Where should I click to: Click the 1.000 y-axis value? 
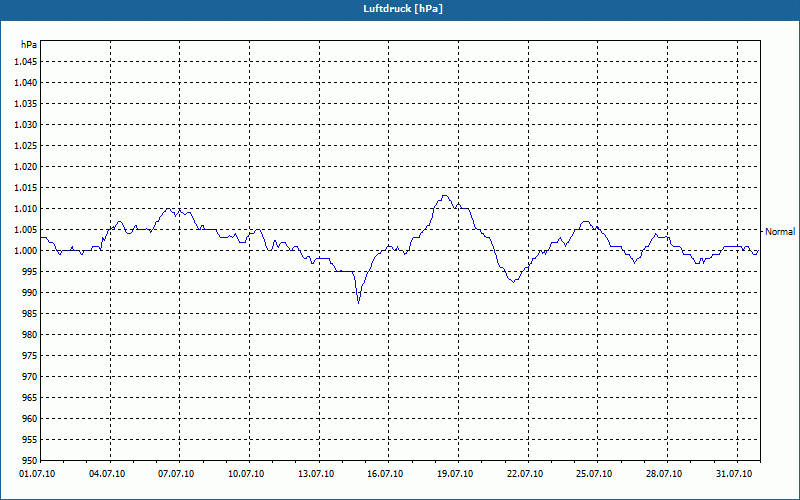point(26,251)
